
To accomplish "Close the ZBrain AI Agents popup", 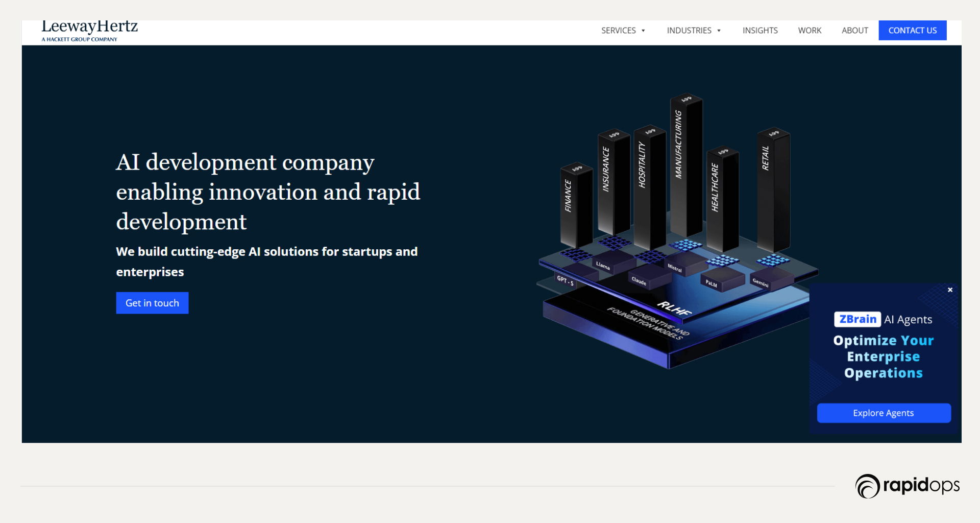I will pos(950,290).
